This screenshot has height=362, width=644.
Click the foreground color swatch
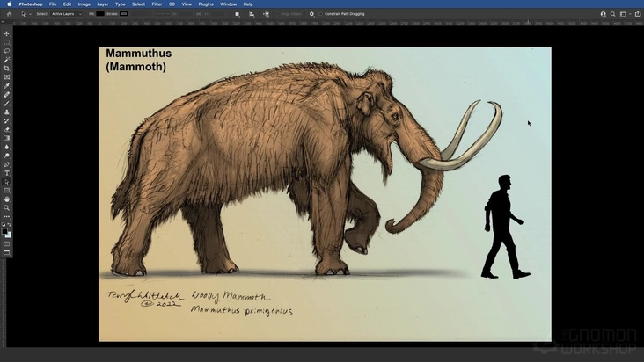(x=4, y=231)
